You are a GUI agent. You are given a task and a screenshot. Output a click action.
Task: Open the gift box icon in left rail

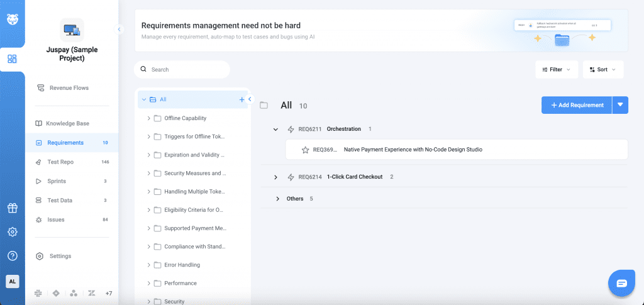click(12, 208)
